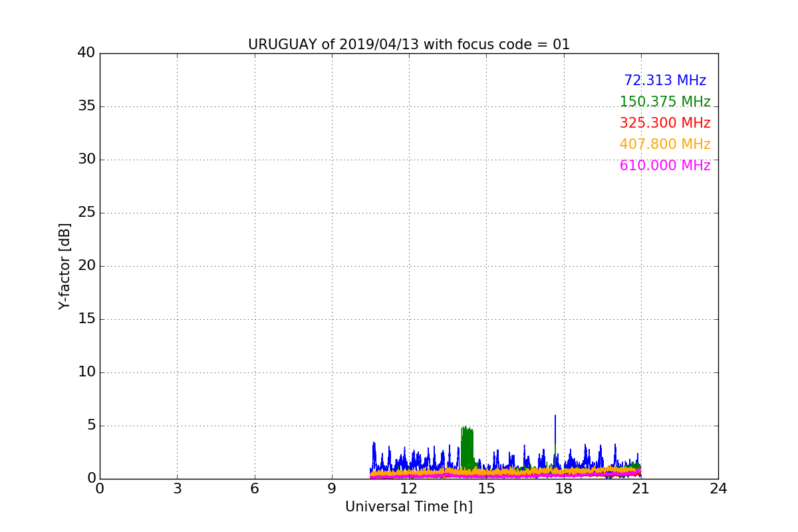The height and width of the screenshot is (532, 798).
Task: Click the y-axis tick label 10
Action: click(x=86, y=372)
